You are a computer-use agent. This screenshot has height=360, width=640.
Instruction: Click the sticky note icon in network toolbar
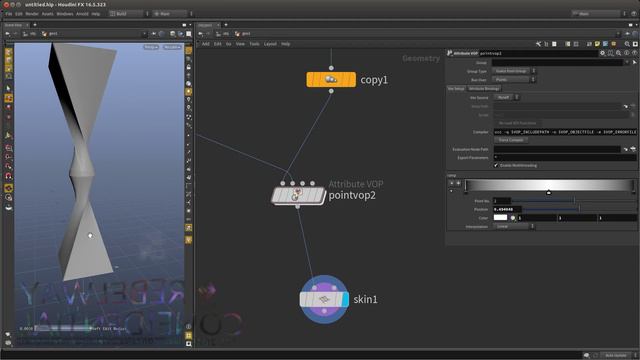[597, 44]
